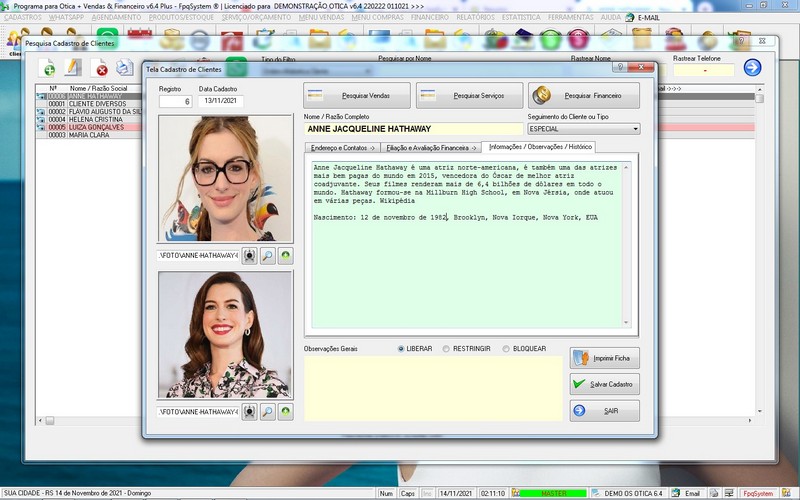
Task: Click the help question mark in Pesquisa window
Action: coord(741,41)
